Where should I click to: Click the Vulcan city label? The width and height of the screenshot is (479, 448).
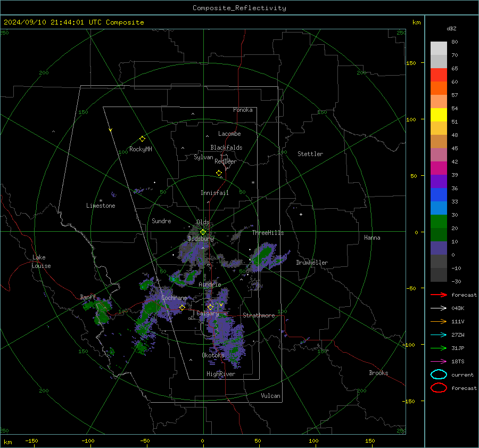pos(270,396)
